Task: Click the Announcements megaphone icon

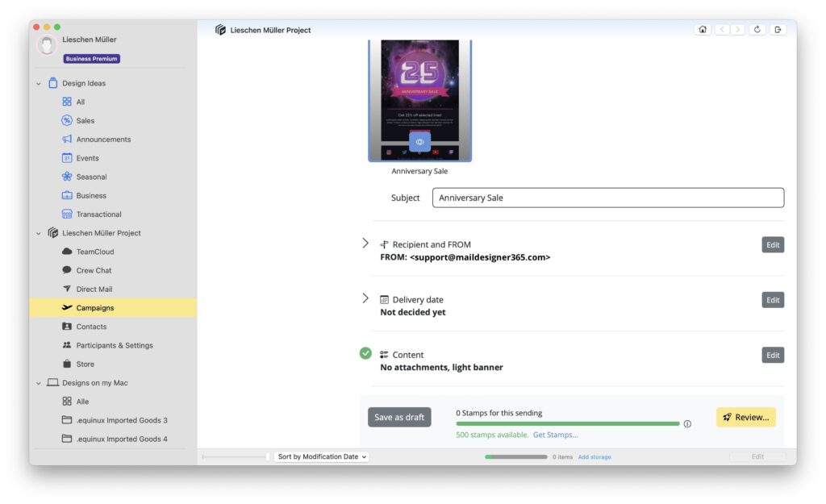Action: tap(67, 139)
